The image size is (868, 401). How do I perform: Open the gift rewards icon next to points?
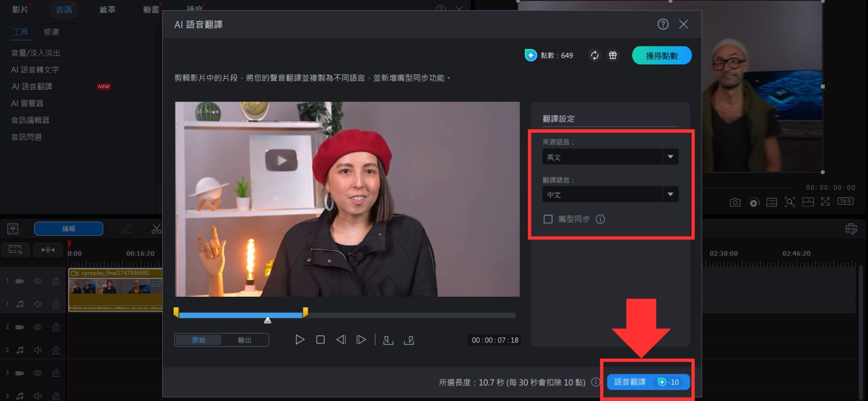(x=613, y=55)
